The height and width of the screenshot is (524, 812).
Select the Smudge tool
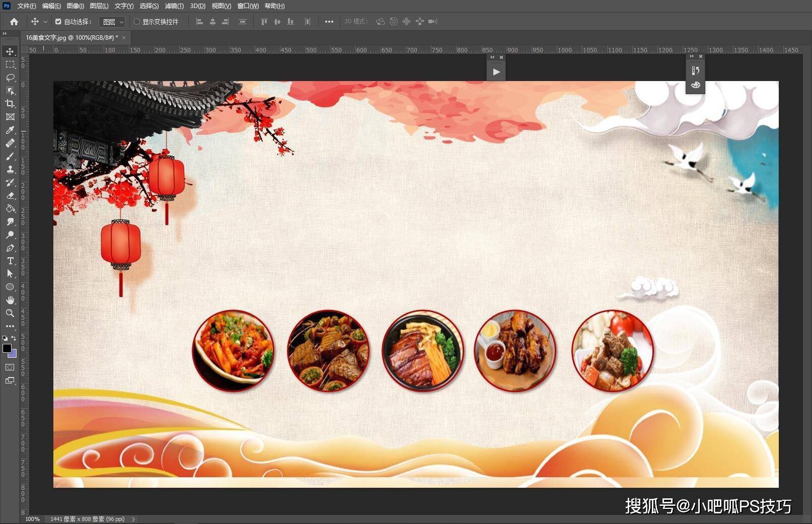[10, 221]
